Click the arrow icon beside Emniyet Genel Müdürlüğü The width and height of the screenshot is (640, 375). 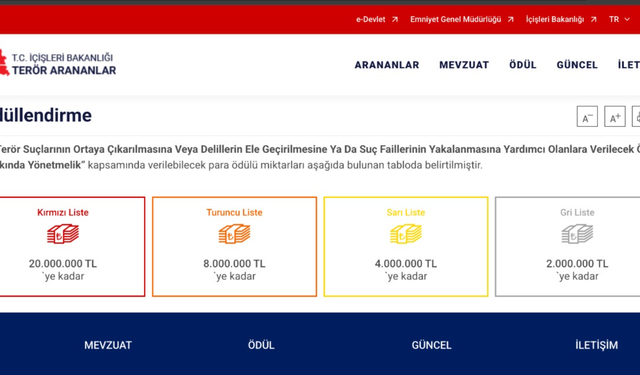click(511, 19)
